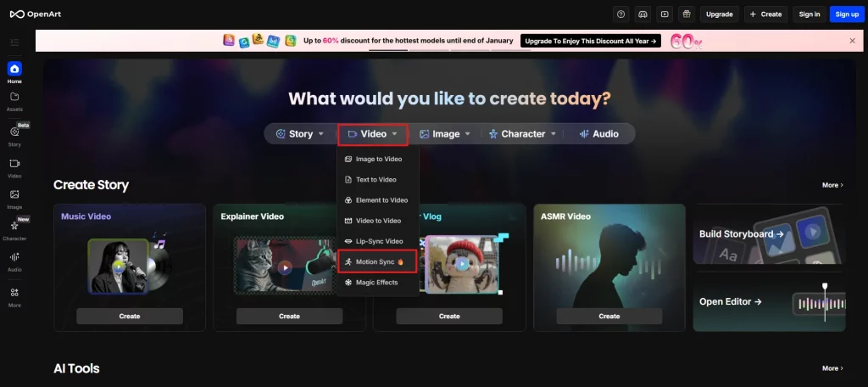Go to Home in the sidebar
Screen dimensions: 868x387
[x=14, y=73]
